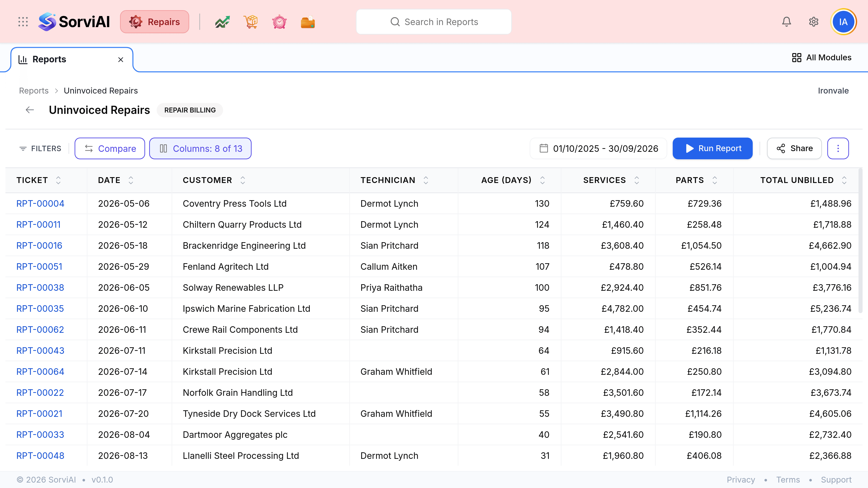The width and height of the screenshot is (868, 488).
Task: Open the date range picker
Action: [598, 148]
